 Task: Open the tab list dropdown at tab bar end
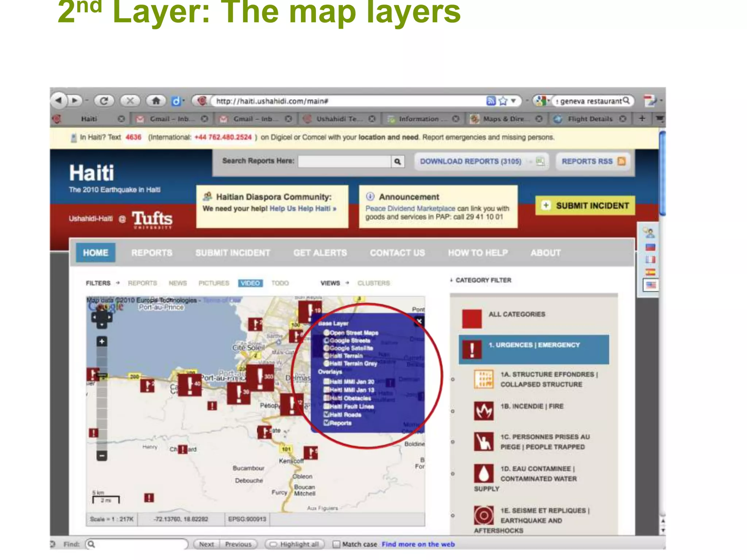tap(660, 118)
